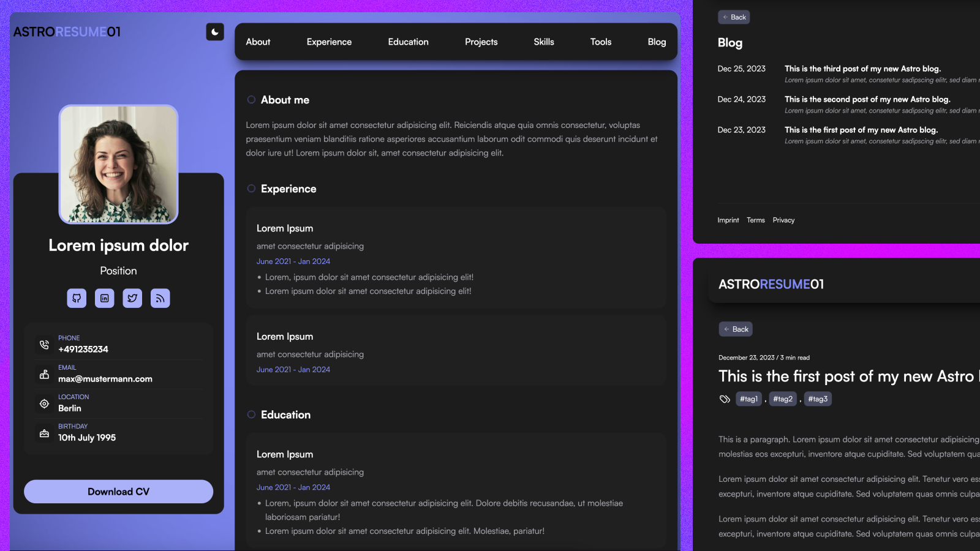Select the #tag2 tag
Screen dimensions: 980x551
(x=783, y=399)
